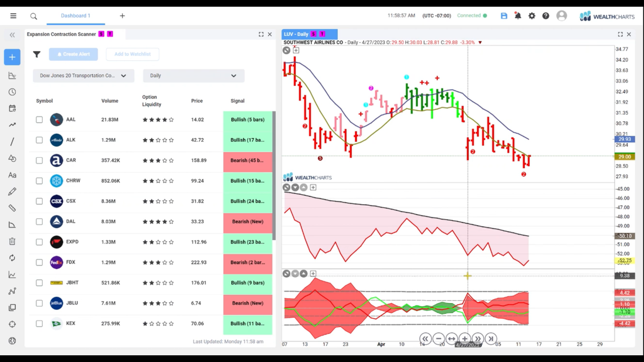Click the Add to Watchlist button
Image resolution: width=644 pixels, height=362 pixels.
[132, 54]
